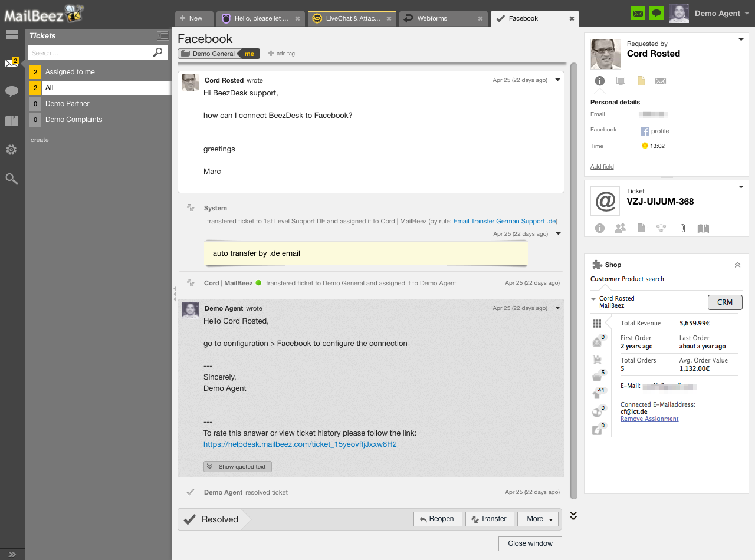Open the Requested by panel dropdown arrow
The width and height of the screenshot is (755, 560).
[x=741, y=40]
